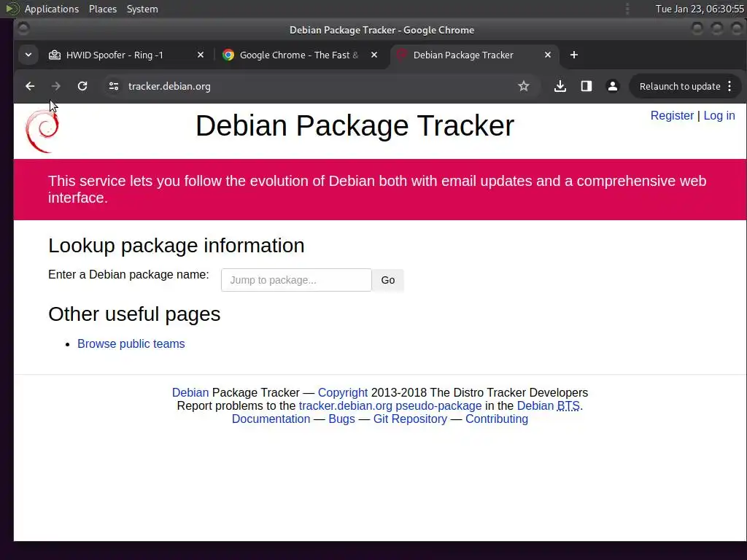Toggle Chrome side panel icon
The width and height of the screenshot is (747, 560).
pos(587,86)
